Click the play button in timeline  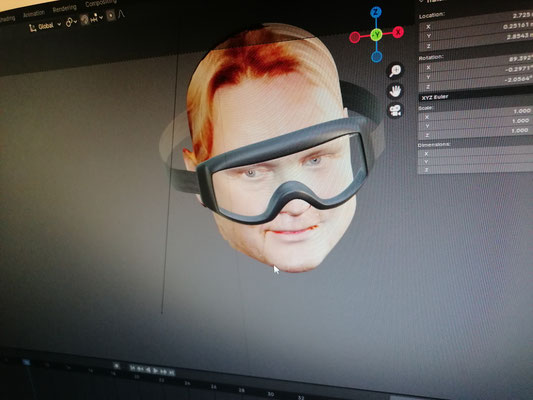pos(155,370)
